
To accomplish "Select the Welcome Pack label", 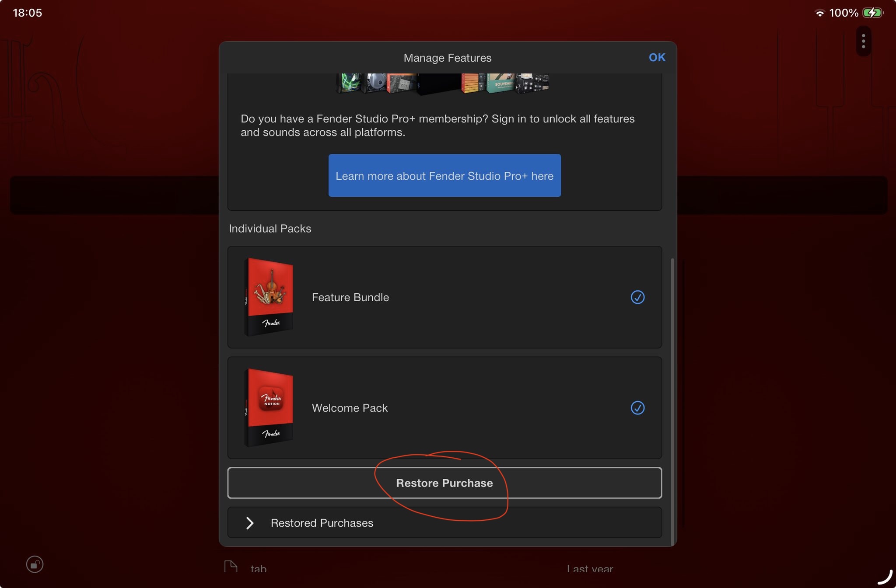I will click(350, 408).
